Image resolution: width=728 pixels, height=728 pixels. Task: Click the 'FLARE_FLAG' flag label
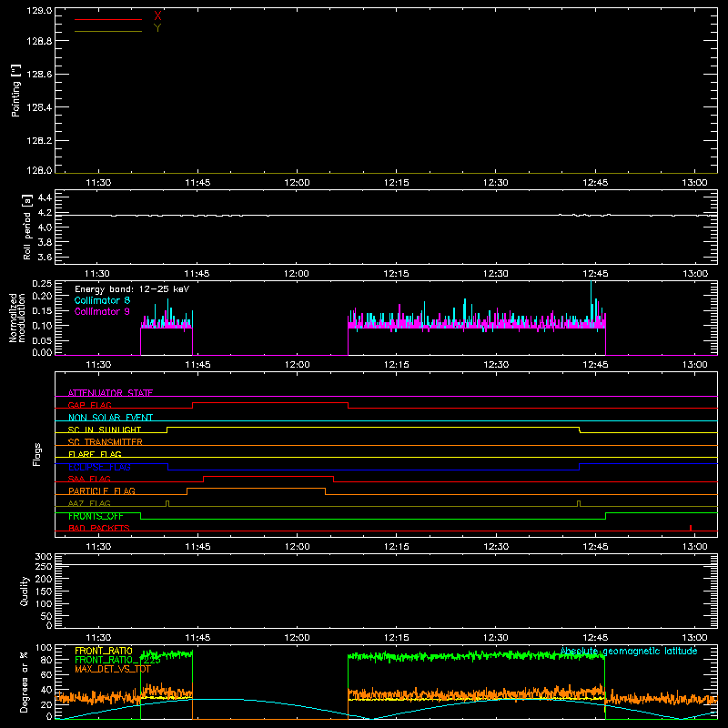[95, 454]
